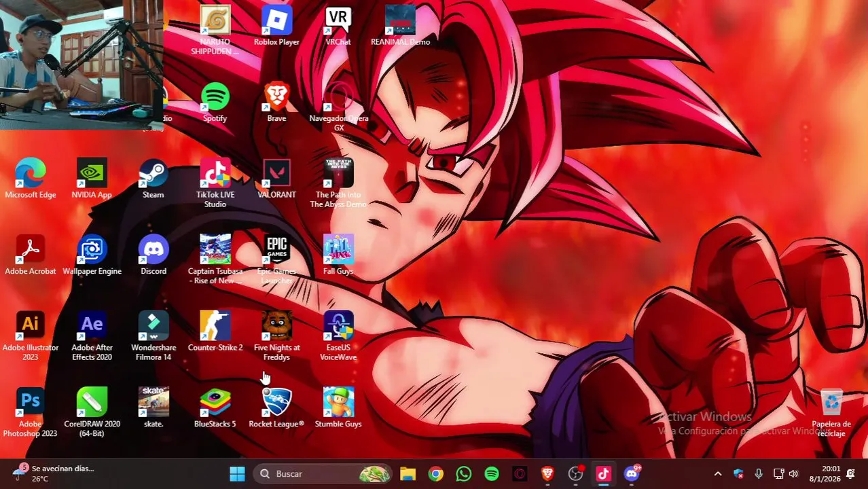Viewport: 868px width, 489px height.
Task: Open the clock showing 20:01 8/1/2026
Action: coord(826,473)
